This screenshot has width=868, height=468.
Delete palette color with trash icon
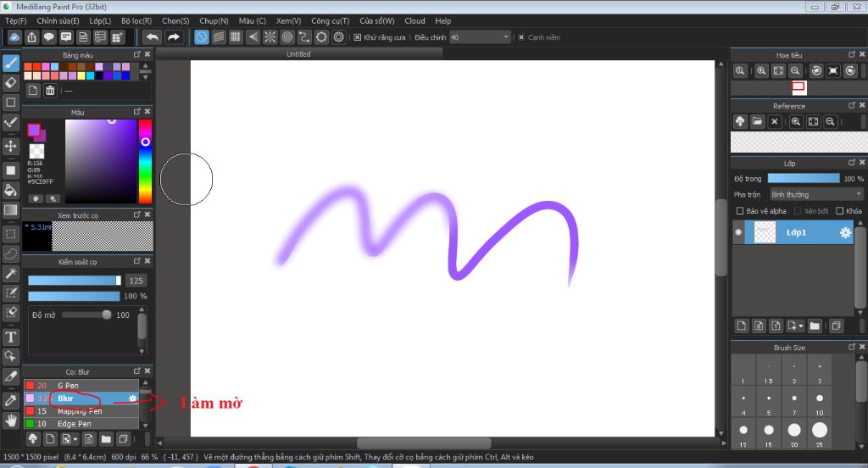[x=50, y=90]
